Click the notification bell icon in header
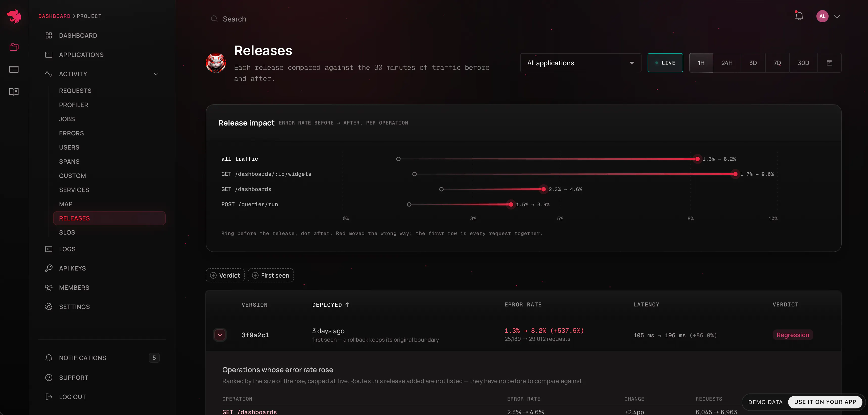 tap(799, 16)
